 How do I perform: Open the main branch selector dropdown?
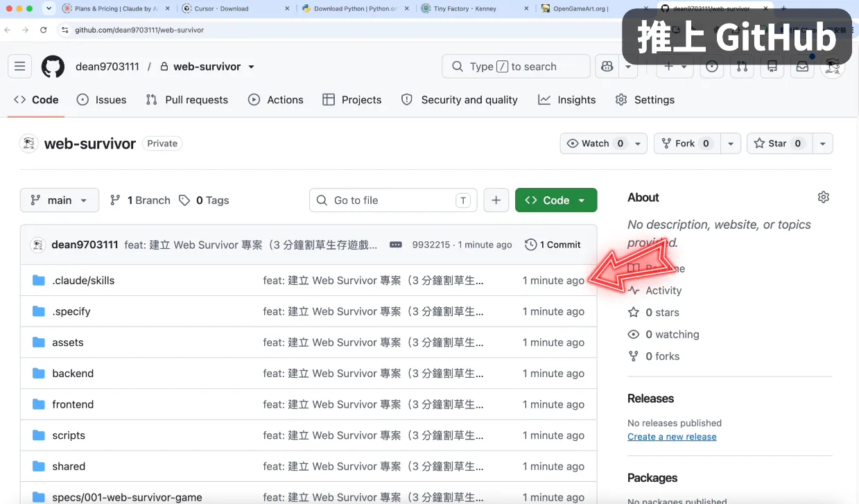pyautogui.click(x=60, y=200)
